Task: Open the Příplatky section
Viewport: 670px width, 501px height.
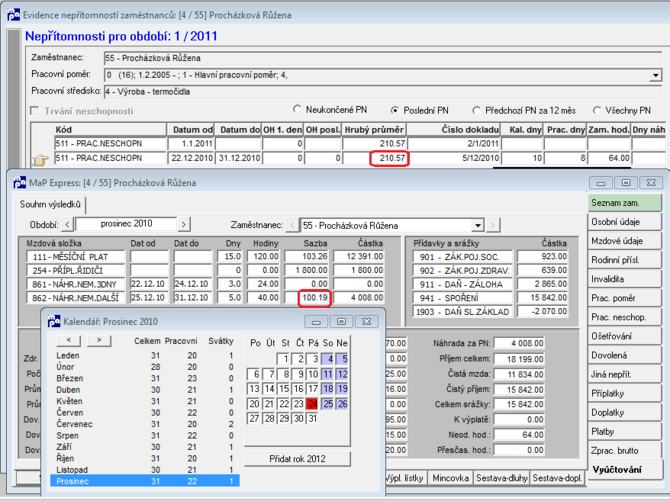Action: 624,393
